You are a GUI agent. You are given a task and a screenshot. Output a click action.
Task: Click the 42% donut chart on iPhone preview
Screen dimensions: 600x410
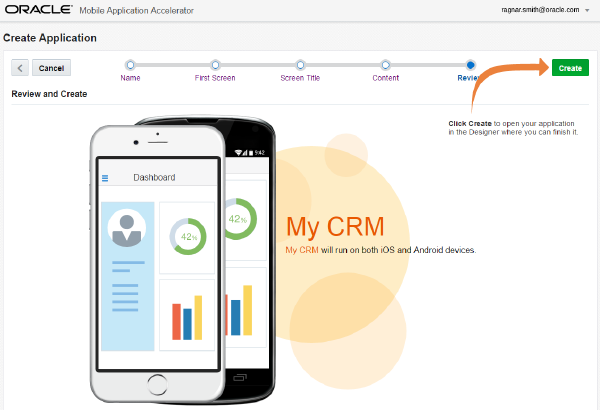[188, 237]
